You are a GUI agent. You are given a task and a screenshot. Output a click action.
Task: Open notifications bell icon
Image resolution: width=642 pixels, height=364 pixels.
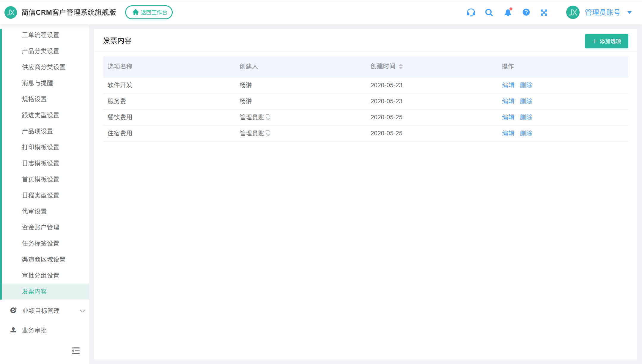pos(508,12)
